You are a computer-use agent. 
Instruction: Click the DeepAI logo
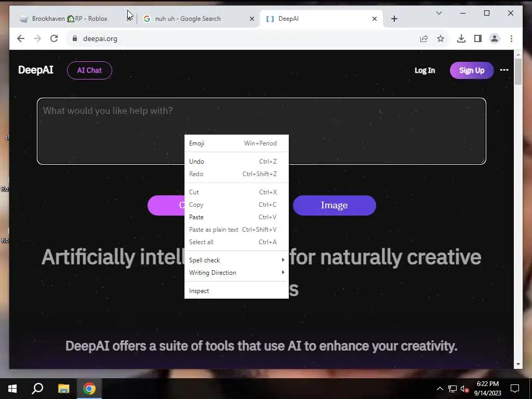pyautogui.click(x=36, y=70)
